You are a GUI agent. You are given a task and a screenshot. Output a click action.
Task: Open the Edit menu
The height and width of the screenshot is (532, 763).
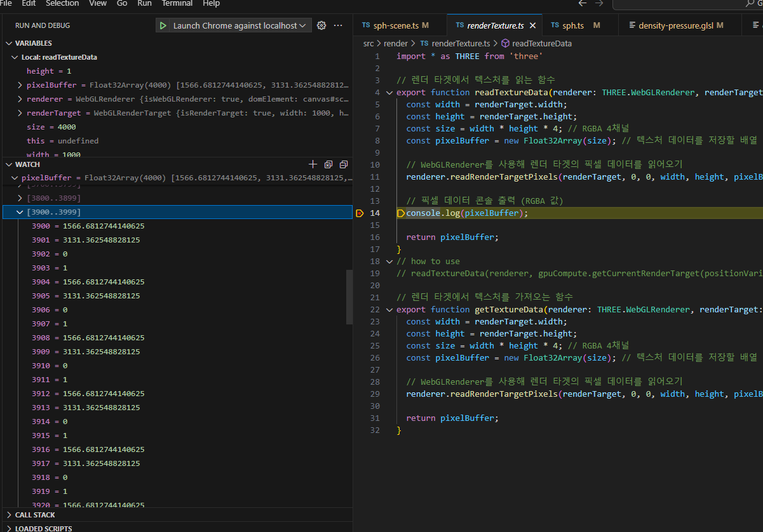click(29, 3)
